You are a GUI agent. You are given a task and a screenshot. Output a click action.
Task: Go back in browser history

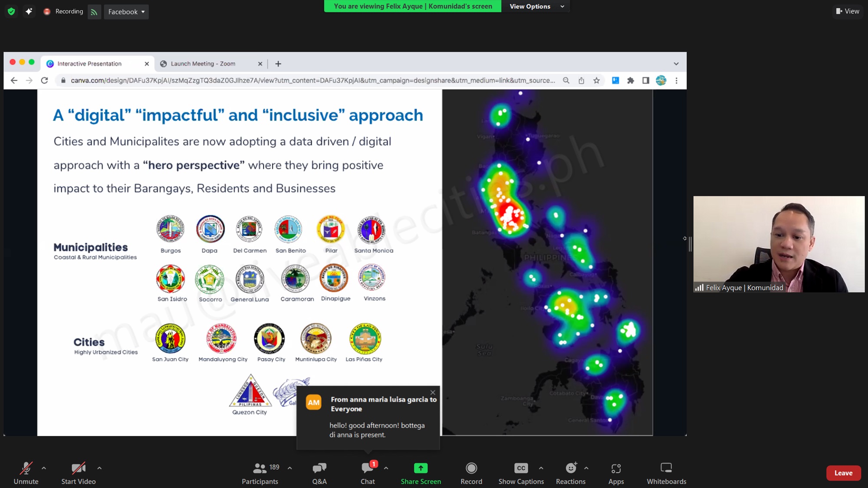click(x=14, y=81)
